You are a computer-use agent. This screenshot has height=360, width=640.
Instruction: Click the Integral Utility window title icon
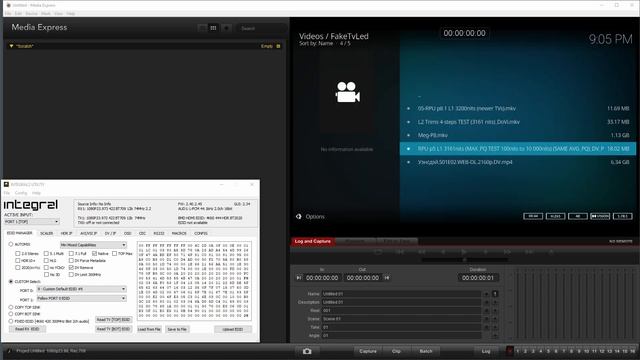coord(6,184)
